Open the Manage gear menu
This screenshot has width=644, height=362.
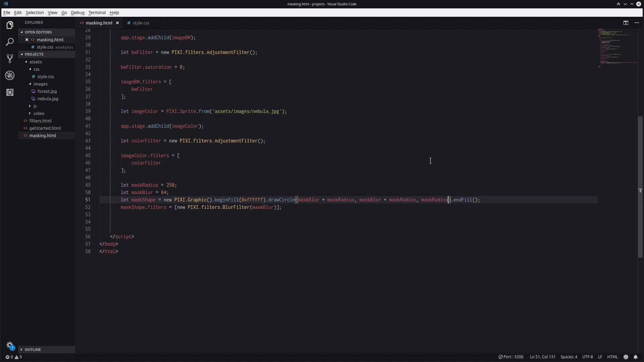[10, 346]
